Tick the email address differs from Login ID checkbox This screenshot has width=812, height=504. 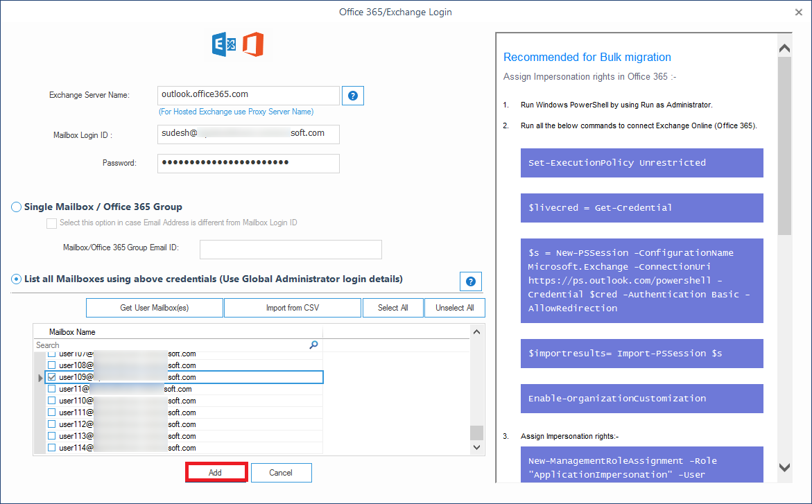(x=51, y=223)
